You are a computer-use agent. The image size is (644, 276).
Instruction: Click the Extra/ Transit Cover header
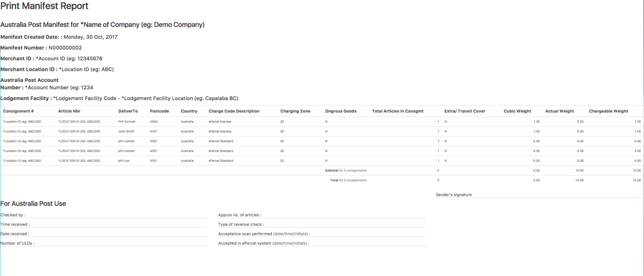click(465, 111)
